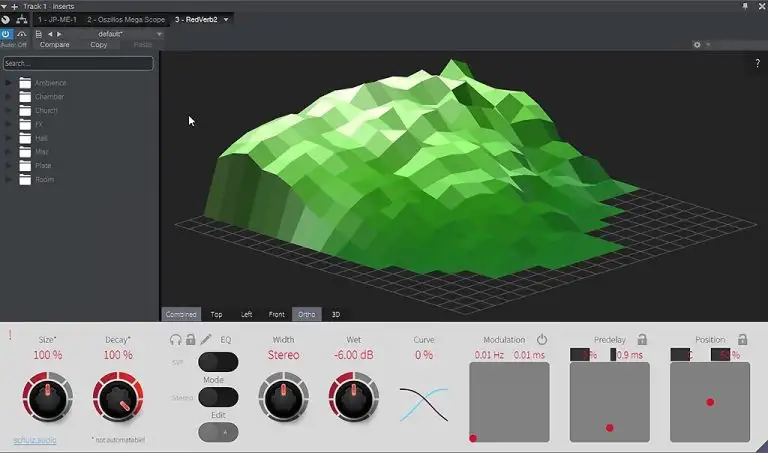Toggle the Modulation power icon

point(542,339)
